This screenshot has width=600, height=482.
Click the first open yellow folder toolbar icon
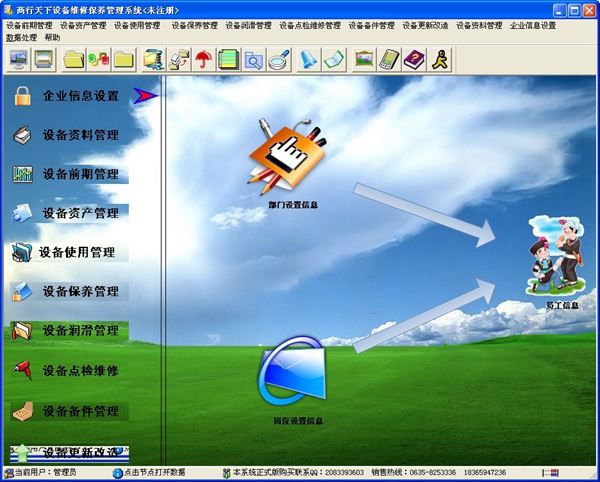(x=73, y=59)
